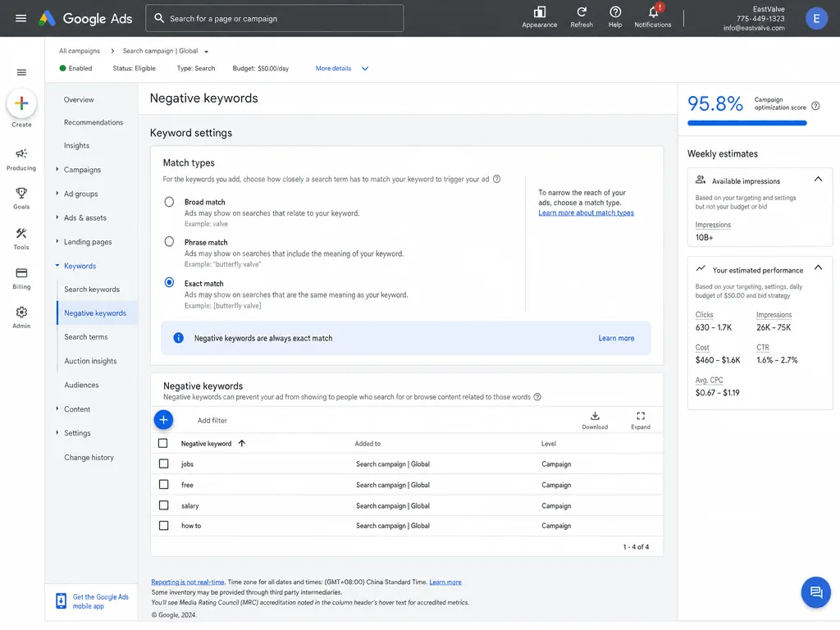Click the negative keywords description help icon
The image size is (840, 630).
tap(537, 397)
